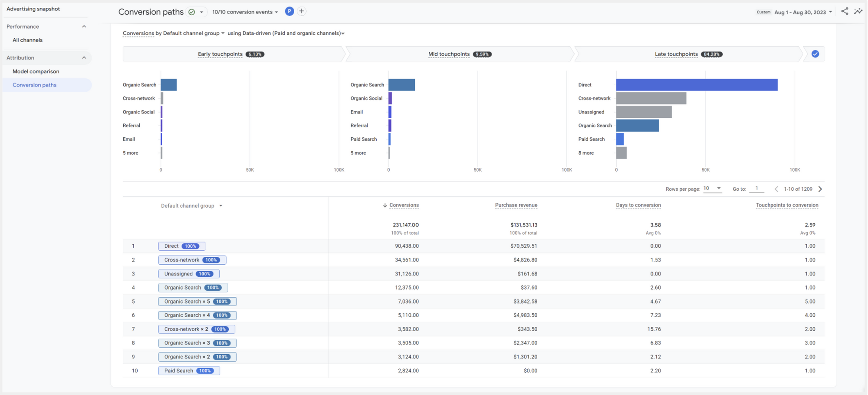868x395 pixels.
Task: Click the Go to page input
Action: (x=756, y=189)
